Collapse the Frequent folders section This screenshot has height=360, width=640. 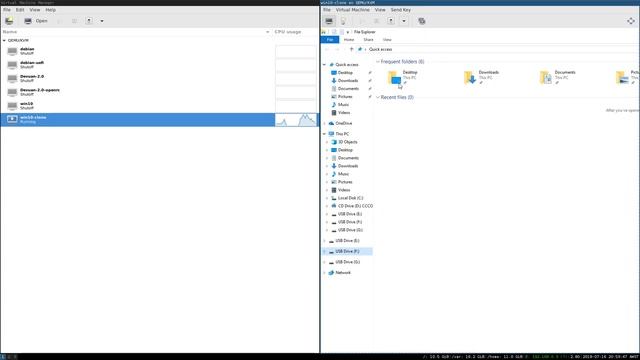(378, 62)
